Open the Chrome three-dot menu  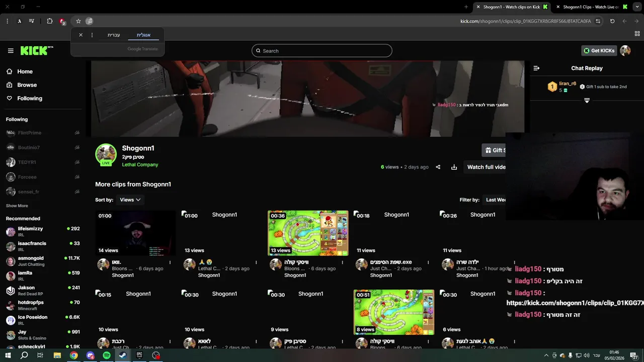[7, 21]
